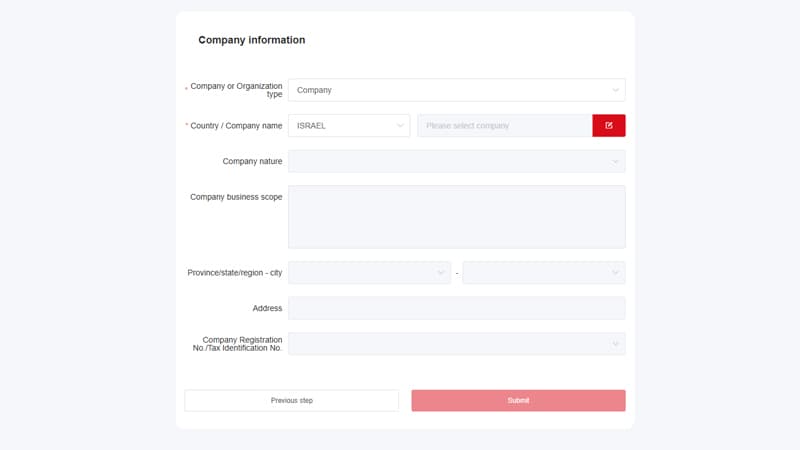This screenshot has width=800, height=450.
Task: Click chevron arrow in city field
Action: point(615,273)
